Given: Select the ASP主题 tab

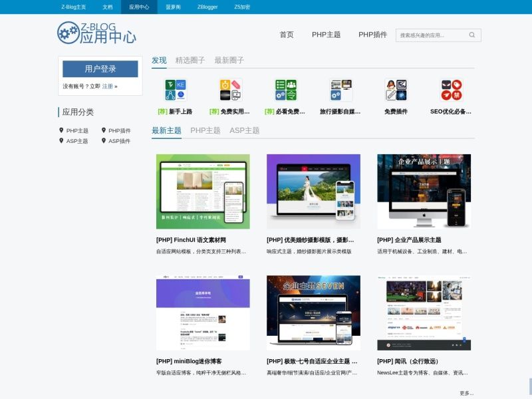Looking at the screenshot, I should tap(244, 130).
